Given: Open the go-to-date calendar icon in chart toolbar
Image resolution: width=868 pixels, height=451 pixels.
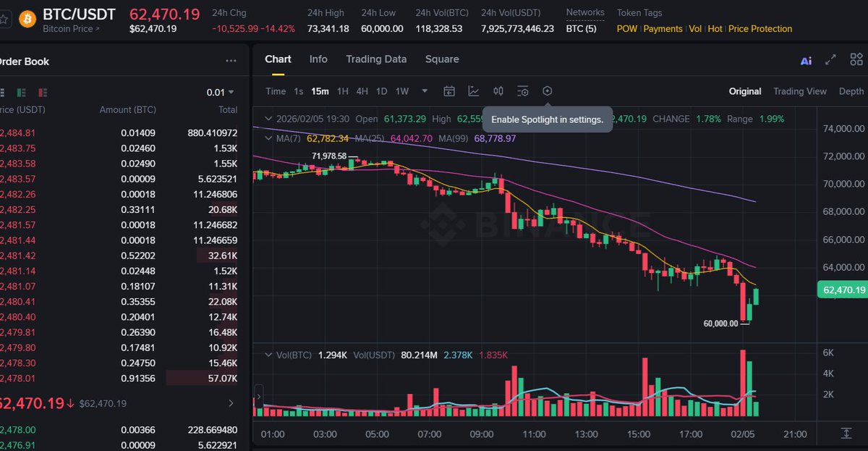Looking at the screenshot, I should (448, 91).
